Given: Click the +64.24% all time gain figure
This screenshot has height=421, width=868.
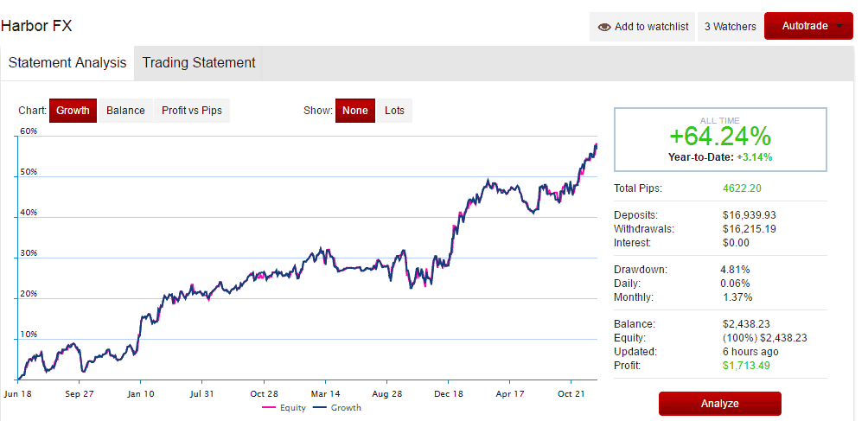Looking at the screenshot, I should (719, 136).
